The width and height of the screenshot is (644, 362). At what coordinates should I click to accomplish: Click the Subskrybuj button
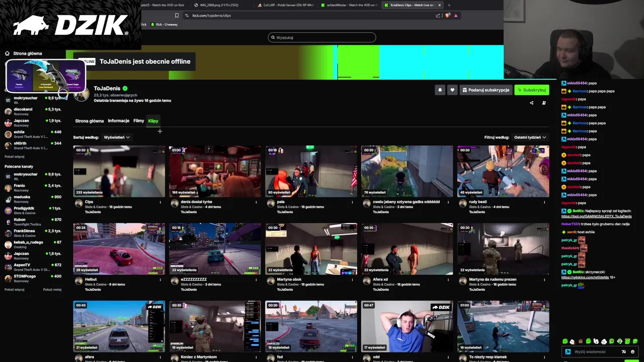click(531, 90)
